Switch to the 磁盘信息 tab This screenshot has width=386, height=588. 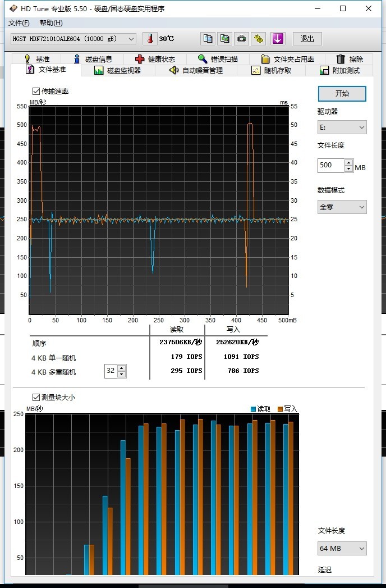point(92,59)
